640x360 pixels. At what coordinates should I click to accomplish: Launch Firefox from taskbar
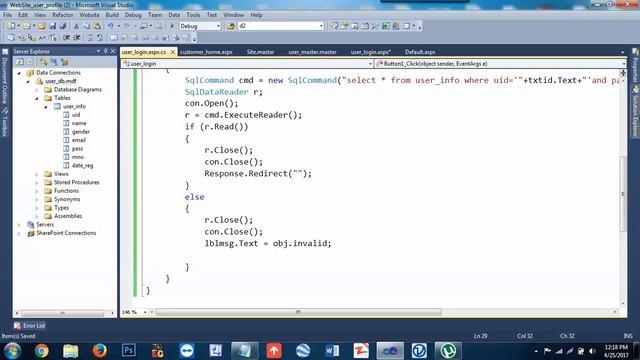point(99,351)
